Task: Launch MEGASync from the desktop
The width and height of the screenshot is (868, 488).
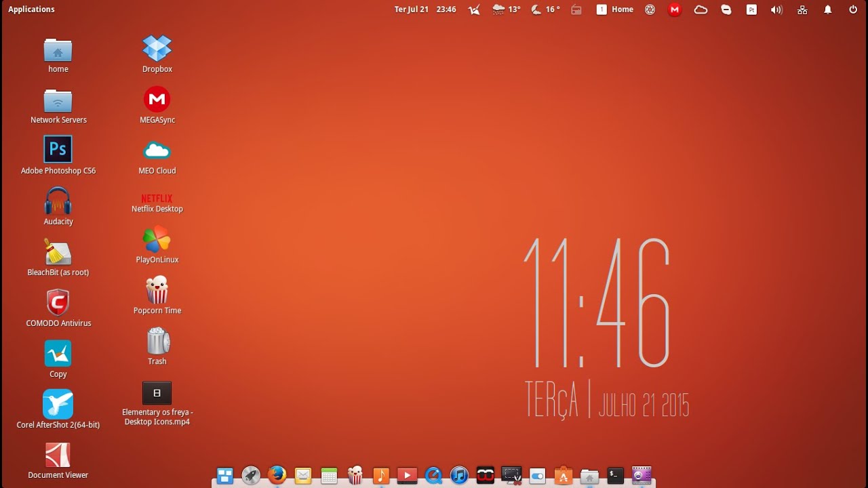Action: (157, 100)
